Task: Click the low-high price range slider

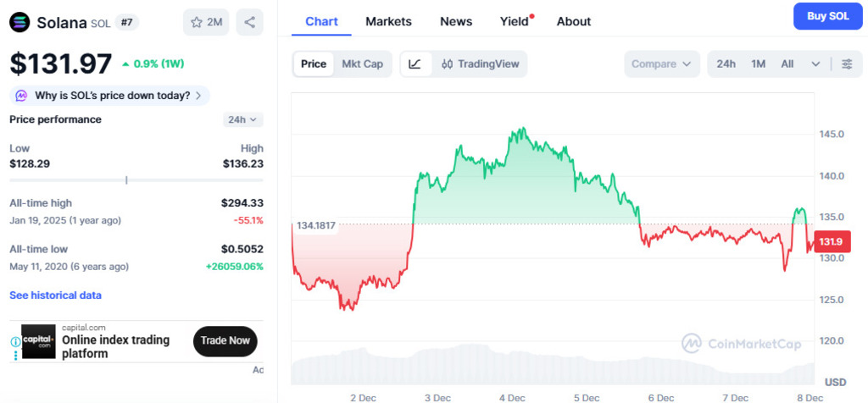Action: [136, 179]
